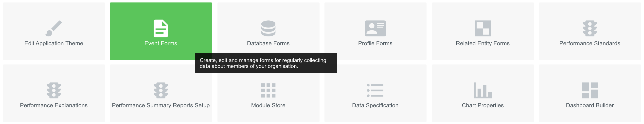
Task: Click the Profile Forms ID card icon
Action: click(375, 28)
